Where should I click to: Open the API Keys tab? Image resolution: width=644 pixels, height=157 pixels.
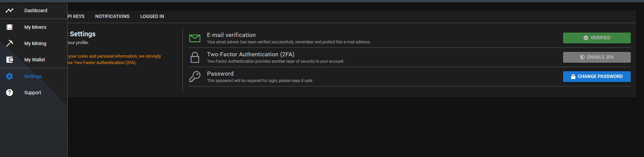(x=76, y=16)
